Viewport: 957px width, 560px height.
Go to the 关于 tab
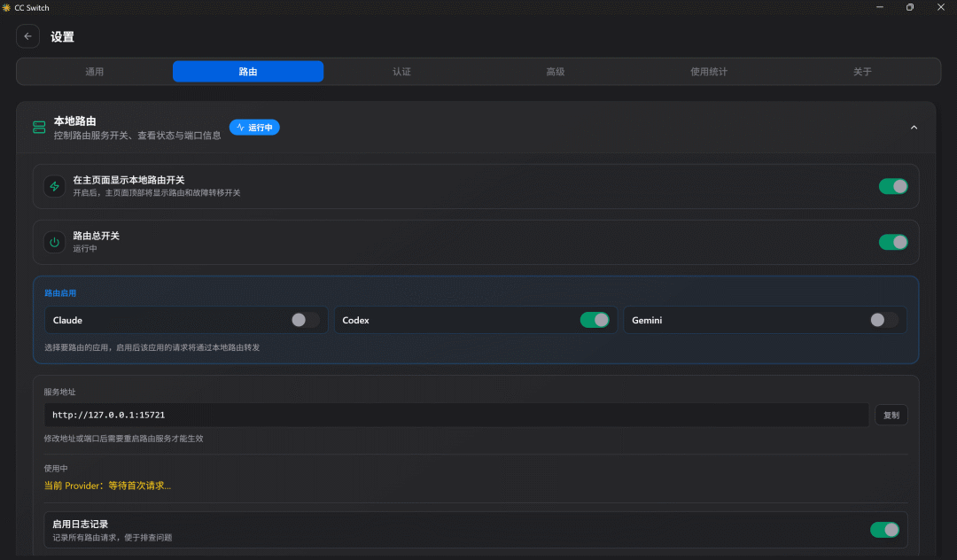tap(862, 72)
